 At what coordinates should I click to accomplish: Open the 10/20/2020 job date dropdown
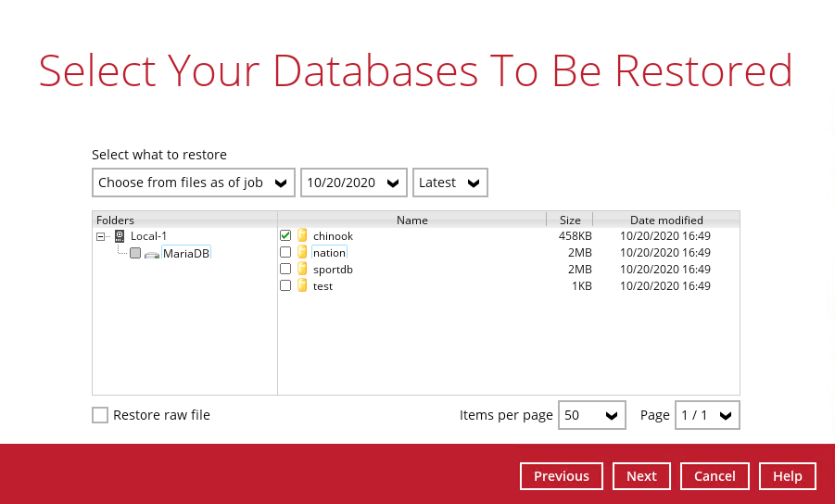tap(353, 183)
